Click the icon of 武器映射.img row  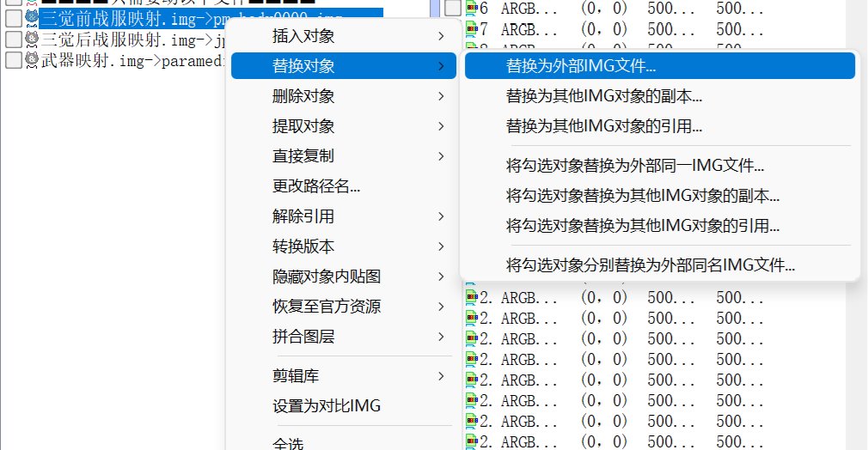(32, 60)
